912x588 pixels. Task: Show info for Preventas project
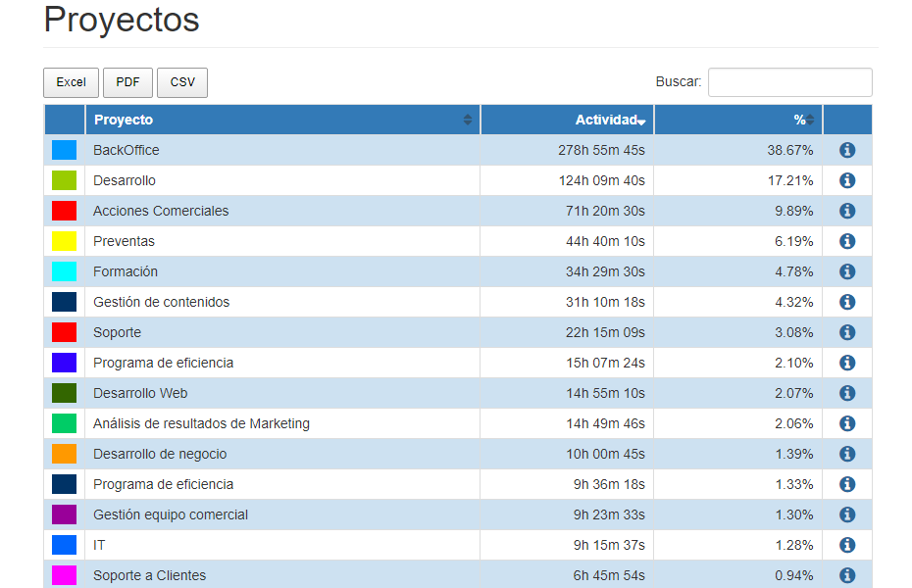coord(847,241)
